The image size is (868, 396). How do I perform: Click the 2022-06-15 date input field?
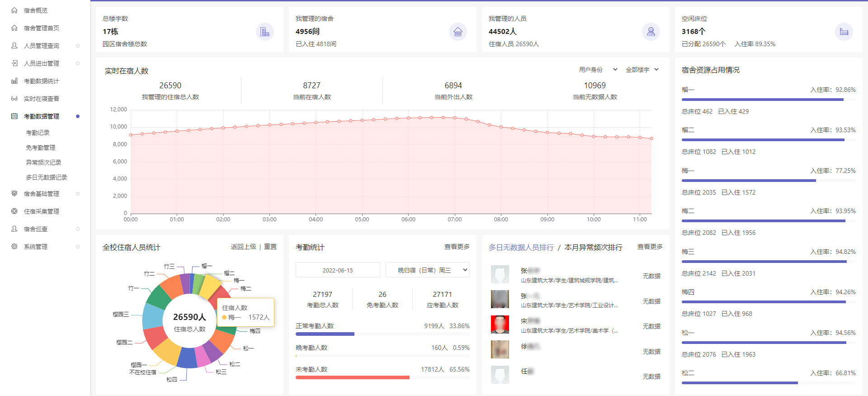[338, 270]
